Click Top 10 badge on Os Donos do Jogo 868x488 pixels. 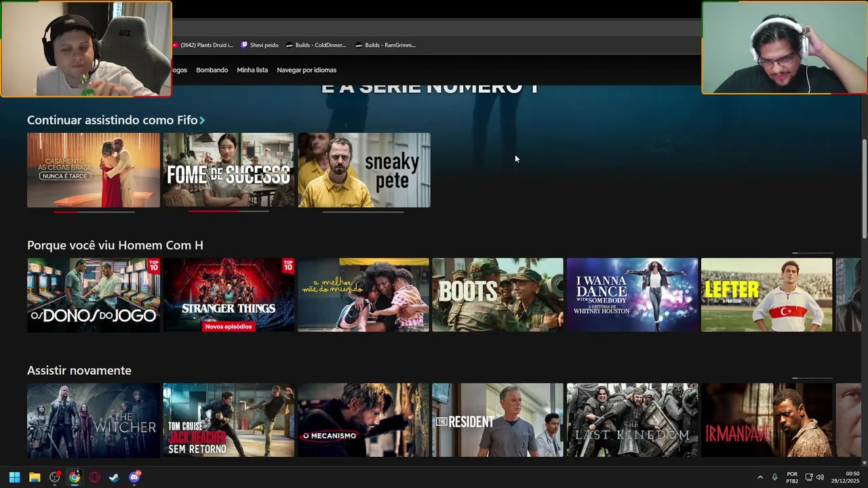coord(154,265)
